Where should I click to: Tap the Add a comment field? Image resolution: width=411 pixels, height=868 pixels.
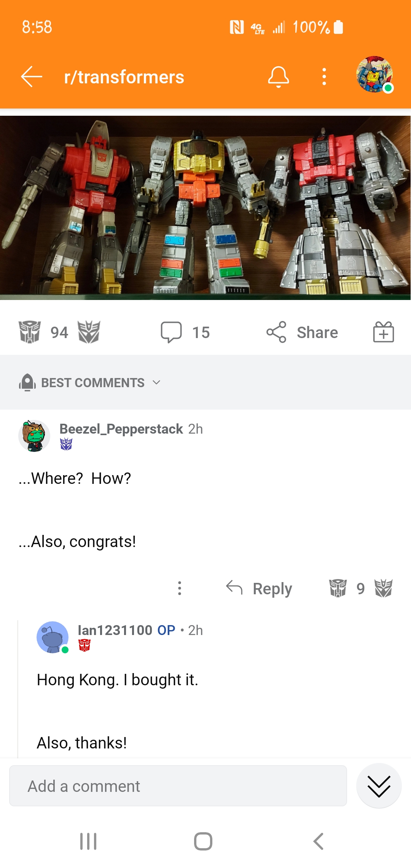click(178, 786)
